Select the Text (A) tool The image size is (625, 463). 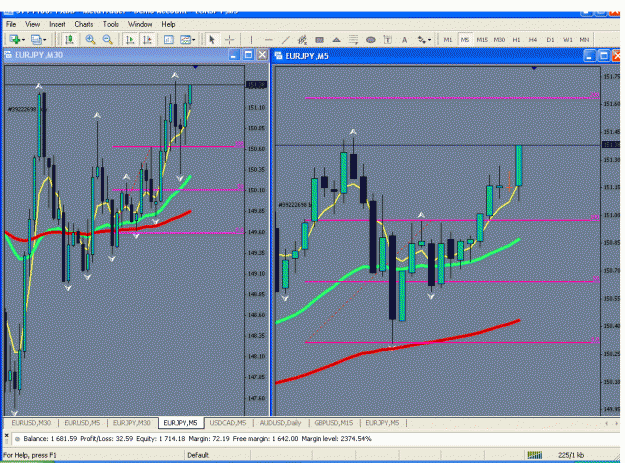click(x=405, y=39)
